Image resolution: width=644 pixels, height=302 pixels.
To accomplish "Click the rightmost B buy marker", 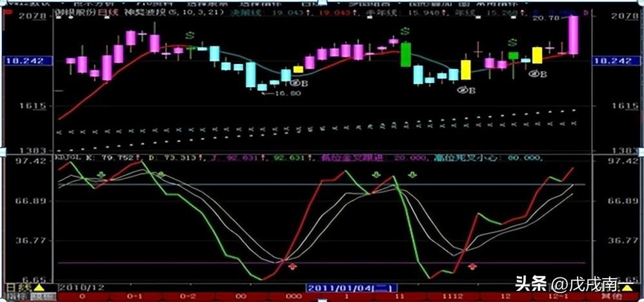I will pyautogui.click(x=538, y=74).
